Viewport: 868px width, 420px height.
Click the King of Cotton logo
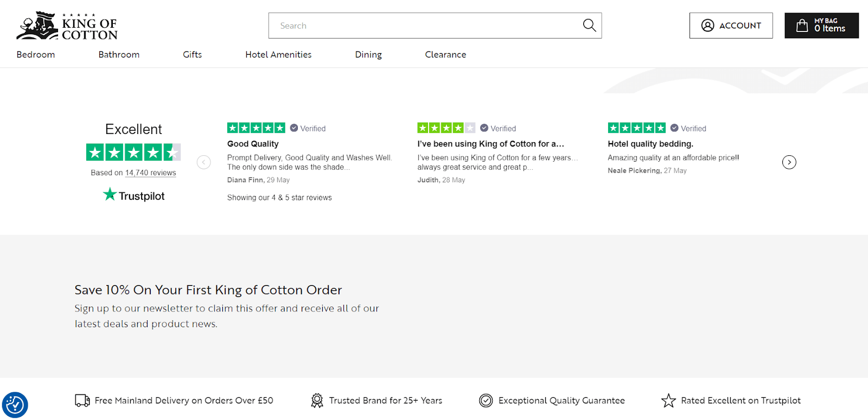pyautogui.click(x=67, y=26)
